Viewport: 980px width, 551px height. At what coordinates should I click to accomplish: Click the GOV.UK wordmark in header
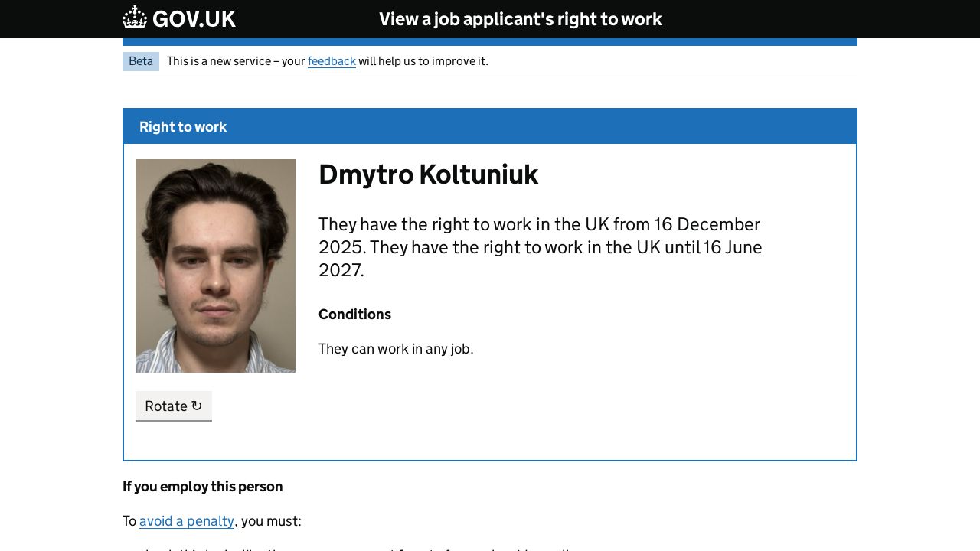pyautogui.click(x=194, y=19)
